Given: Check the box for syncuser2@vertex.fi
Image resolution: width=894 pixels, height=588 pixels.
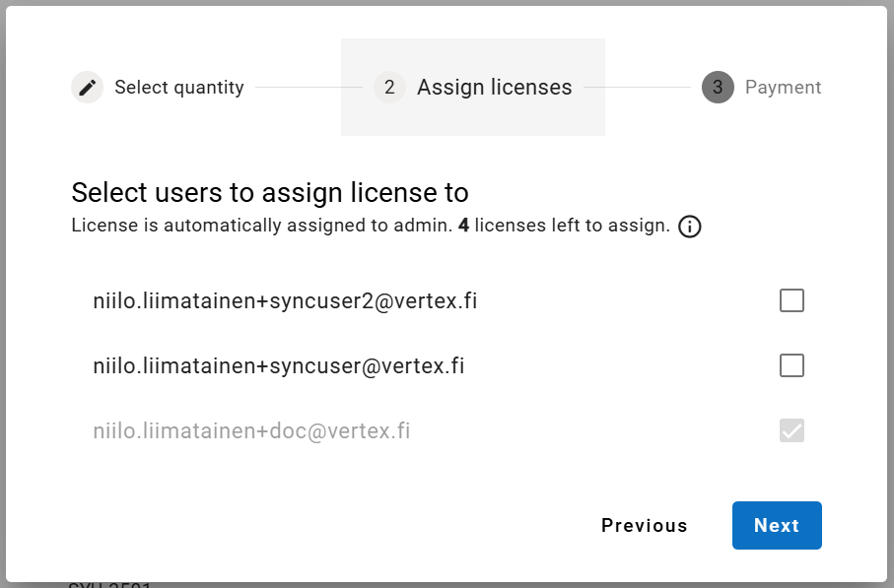Looking at the screenshot, I should [x=791, y=300].
